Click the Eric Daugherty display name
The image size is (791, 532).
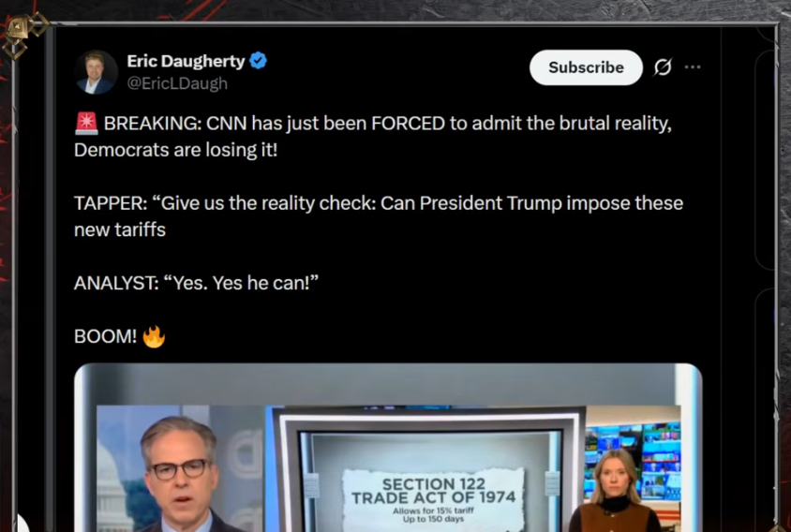click(x=186, y=61)
